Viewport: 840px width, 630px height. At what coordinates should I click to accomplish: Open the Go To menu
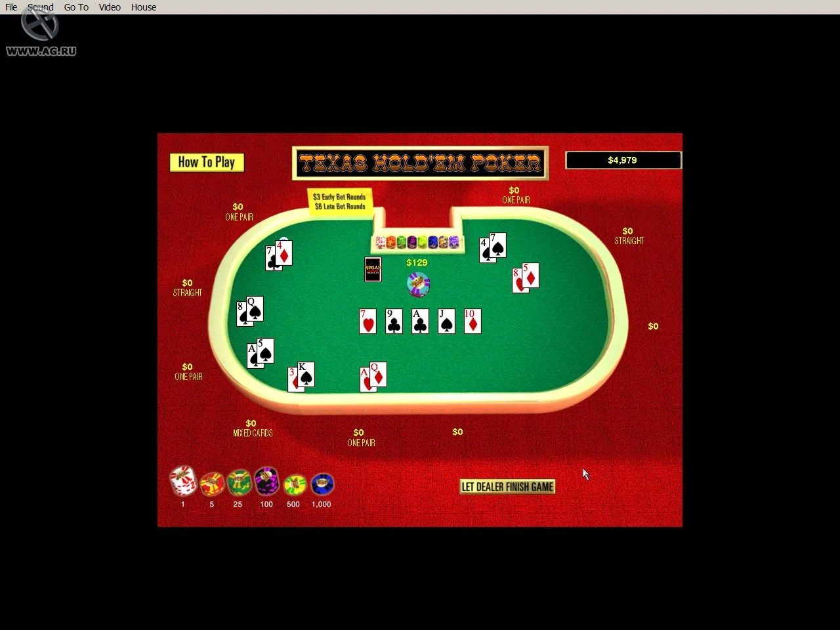[x=76, y=7]
